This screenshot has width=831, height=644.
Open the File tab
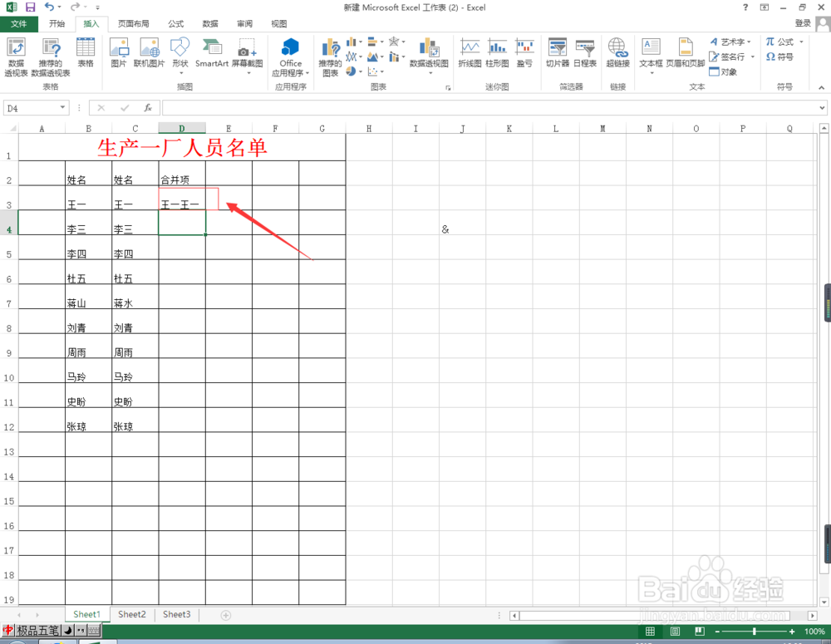[18, 24]
